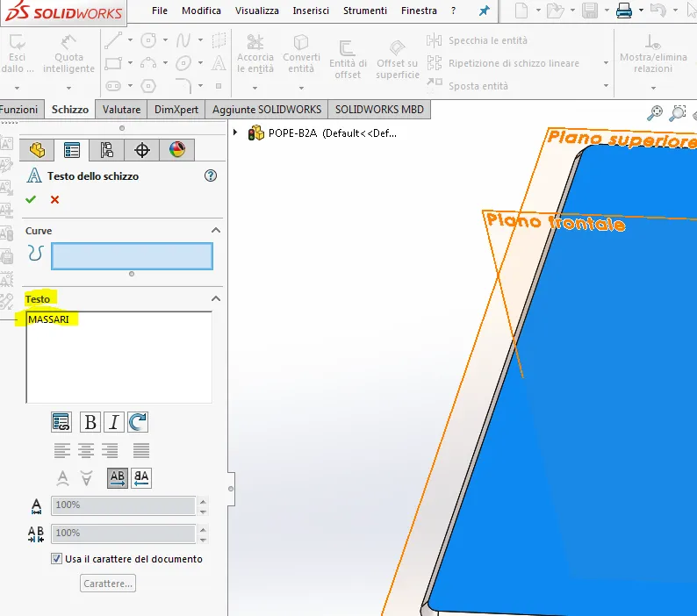The height and width of the screenshot is (616, 697).
Task: Open Ripetizione di schizzo lineare dropdown arrow
Action: pos(606,62)
